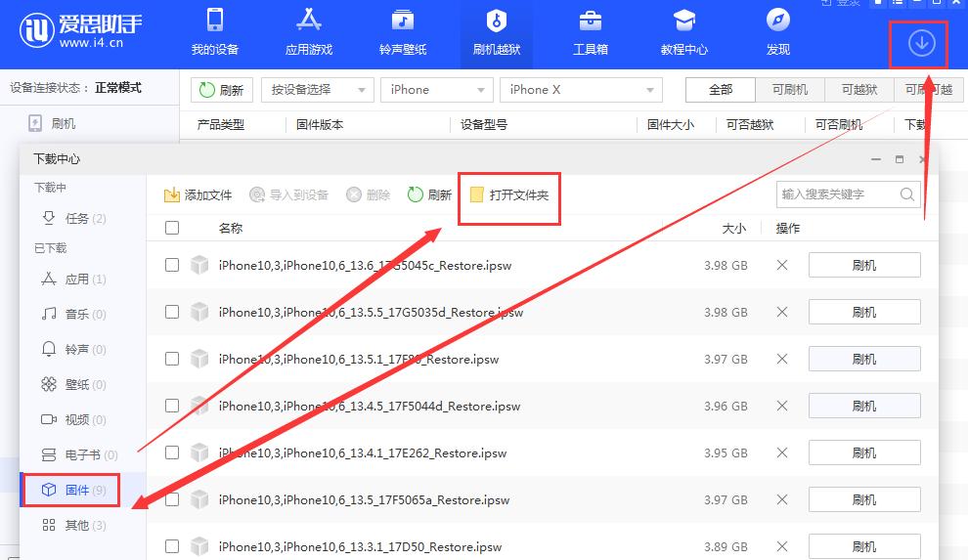Select iPhone10,3,iPhone10,6_13.6_17G5045c_Restore.ipsw file name
The height and width of the screenshot is (560, 968).
[x=365, y=265]
